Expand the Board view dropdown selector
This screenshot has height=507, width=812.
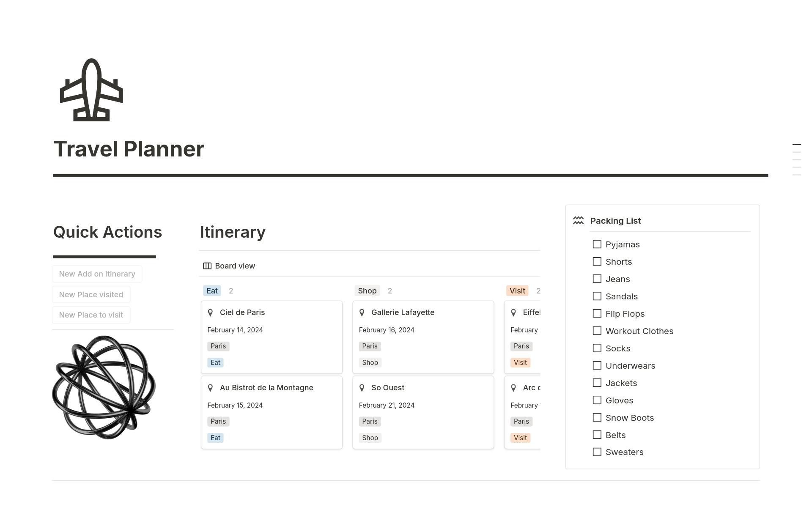click(229, 266)
